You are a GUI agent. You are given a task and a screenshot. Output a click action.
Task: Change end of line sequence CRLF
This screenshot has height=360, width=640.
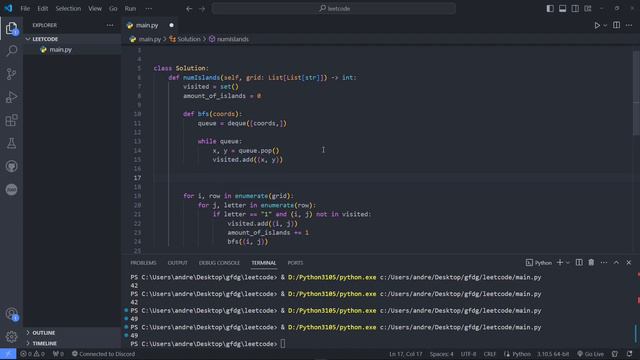pos(489,354)
